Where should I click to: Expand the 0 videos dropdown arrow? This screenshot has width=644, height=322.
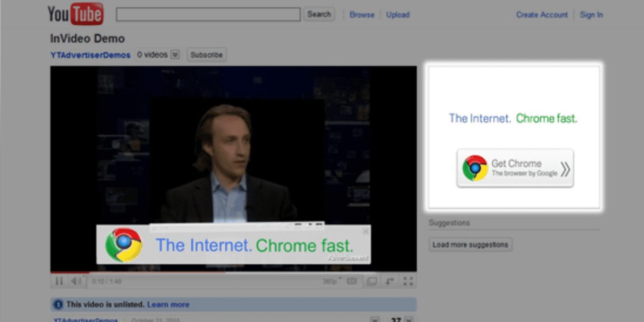click(x=175, y=55)
